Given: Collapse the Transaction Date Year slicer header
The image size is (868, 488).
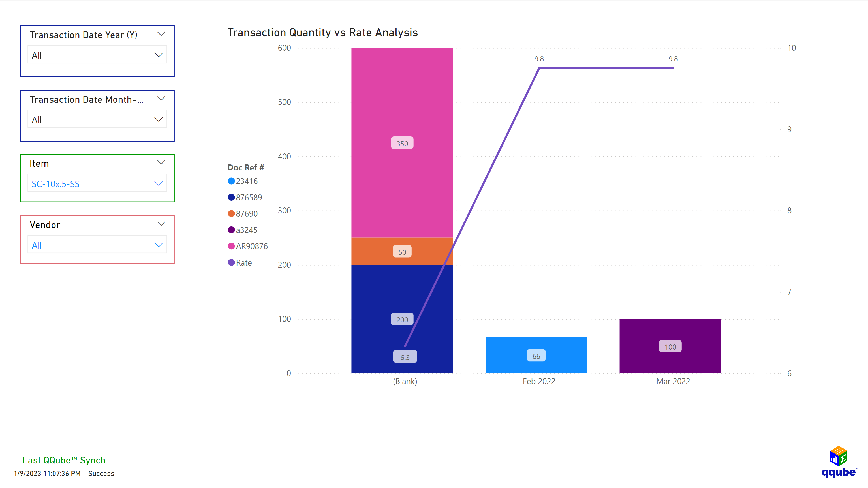Looking at the screenshot, I should pyautogui.click(x=161, y=34).
